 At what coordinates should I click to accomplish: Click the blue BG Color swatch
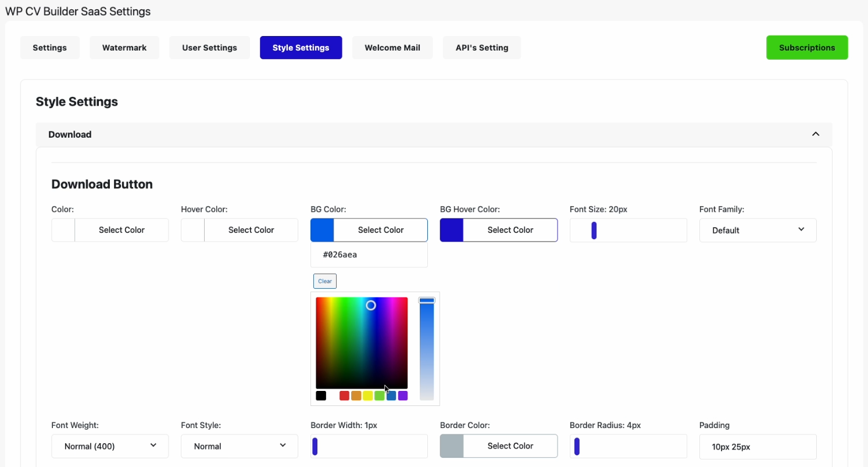pyautogui.click(x=323, y=230)
